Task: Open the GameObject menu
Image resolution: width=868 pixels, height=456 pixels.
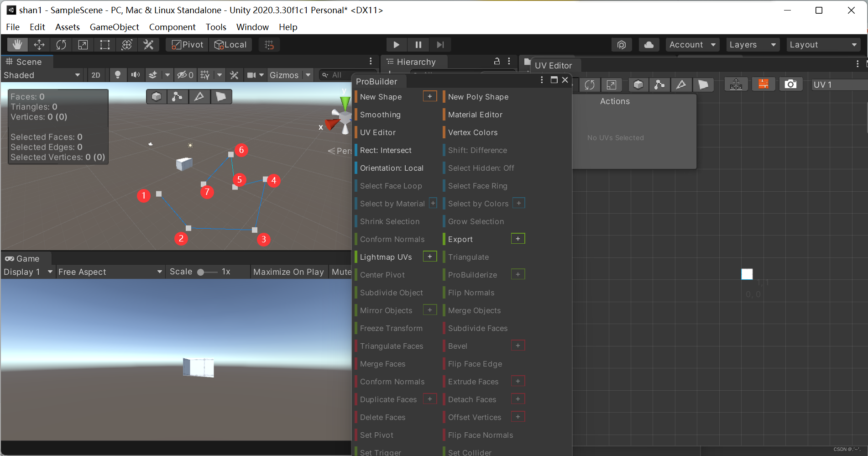Action: pyautogui.click(x=114, y=27)
